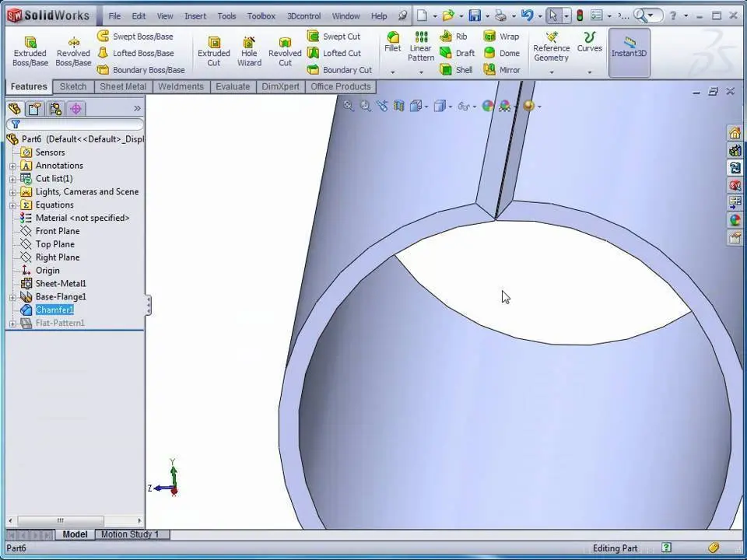
Task: Select Front Plane in the feature tree
Action: 58,231
